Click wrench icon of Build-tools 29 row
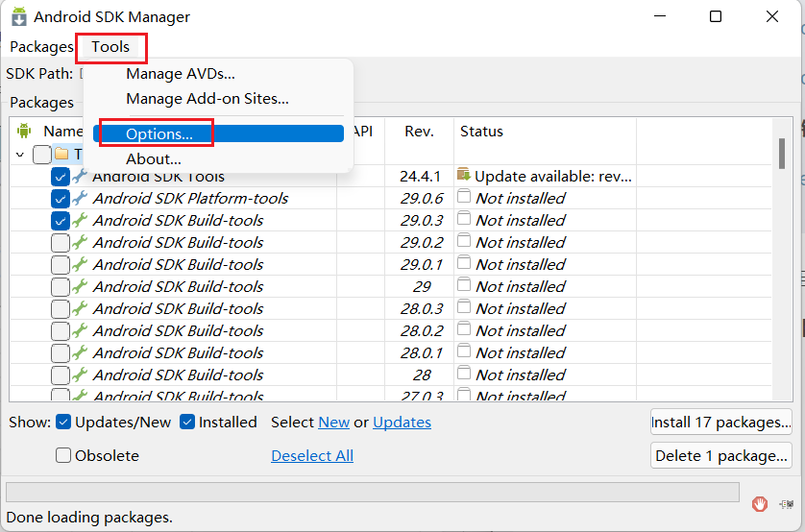The height and width of the screenshot is (532, 805). [80, 286]
